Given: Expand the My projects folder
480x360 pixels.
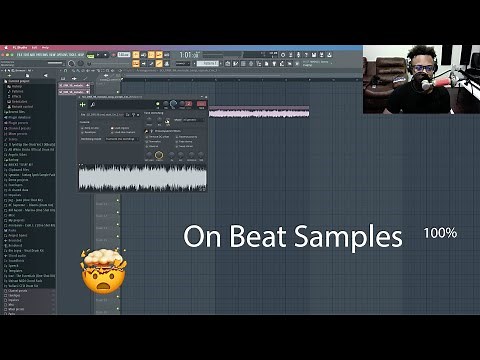Looking at the screenshot, I should click(14, 220).
